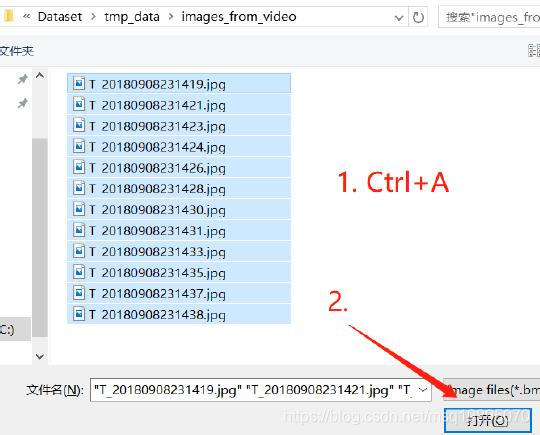The height and width of the screenshot is (435, 540).
Task: Select file name T_20180908231435.jpg
Action: [x=157, y=273]
